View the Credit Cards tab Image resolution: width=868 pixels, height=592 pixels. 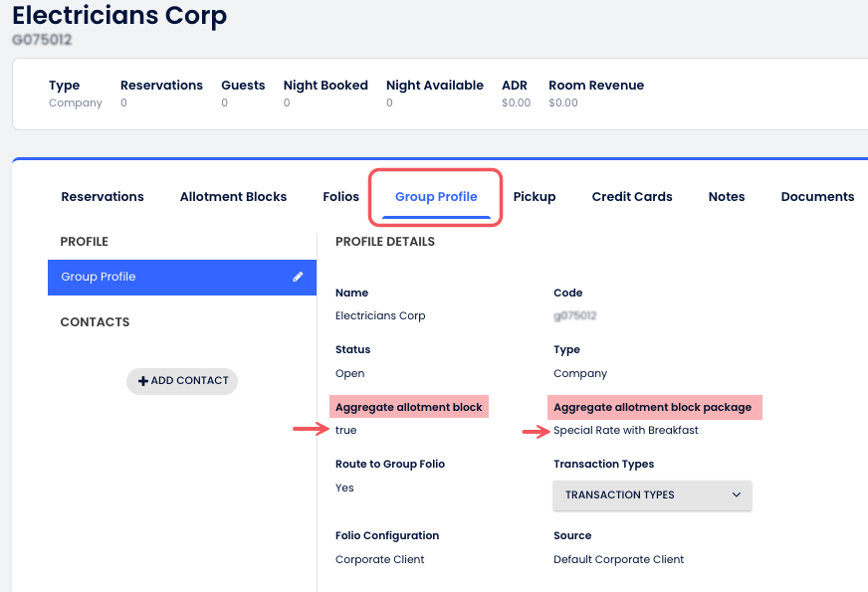pyautogui.click(x=632, y=197)
